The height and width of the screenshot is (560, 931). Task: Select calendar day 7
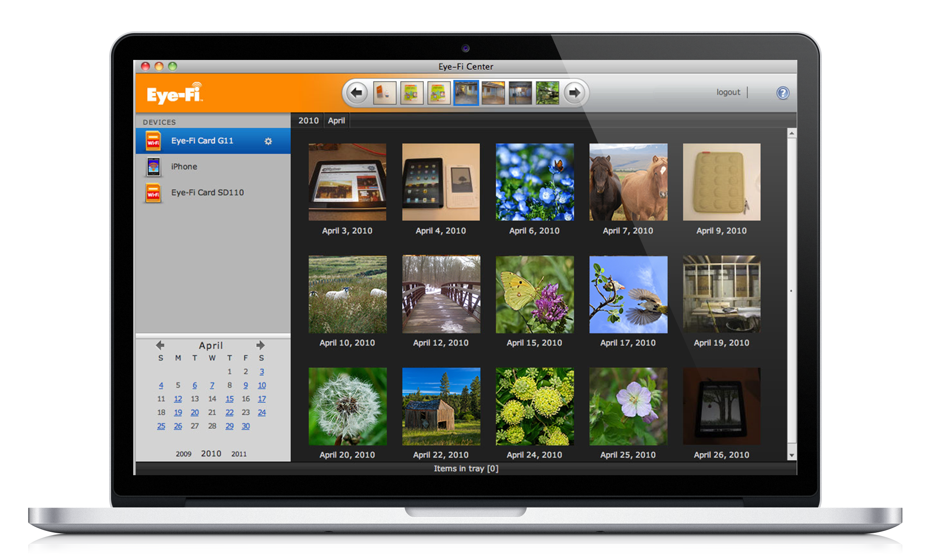[x=212, y=385]
